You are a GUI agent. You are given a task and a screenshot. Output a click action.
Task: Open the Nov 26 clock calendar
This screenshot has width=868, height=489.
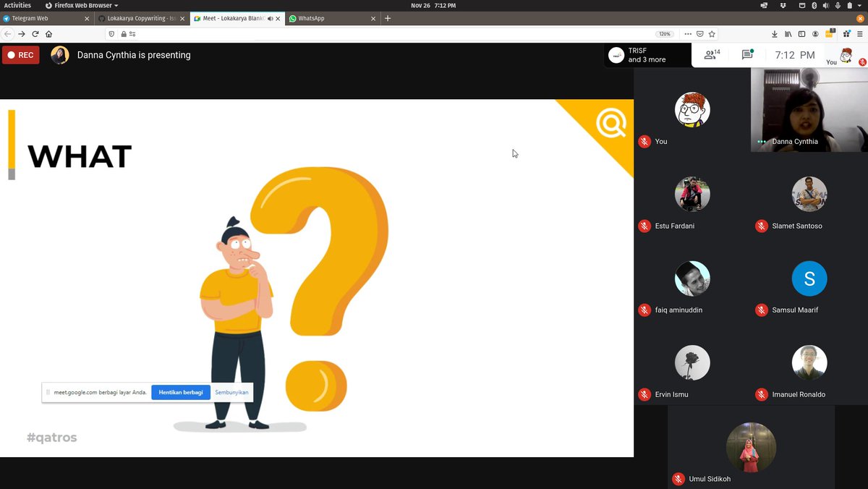[433, 5]
